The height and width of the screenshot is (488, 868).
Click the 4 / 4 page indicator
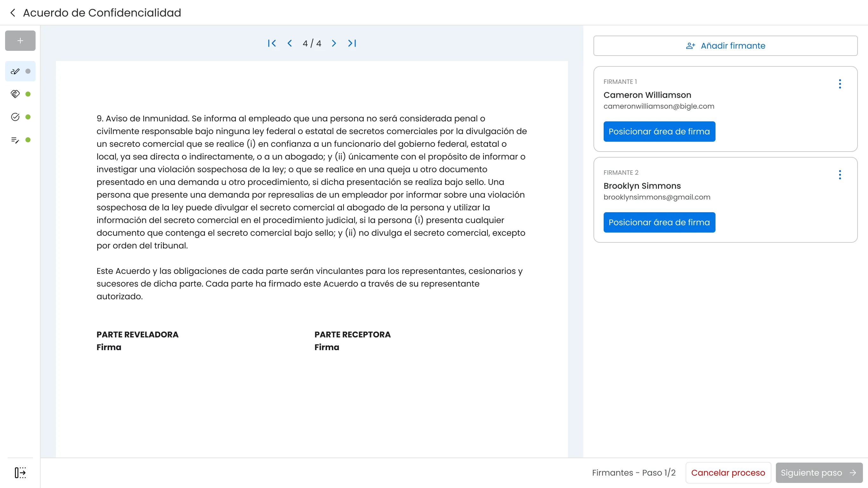click(x=312, y=44)
